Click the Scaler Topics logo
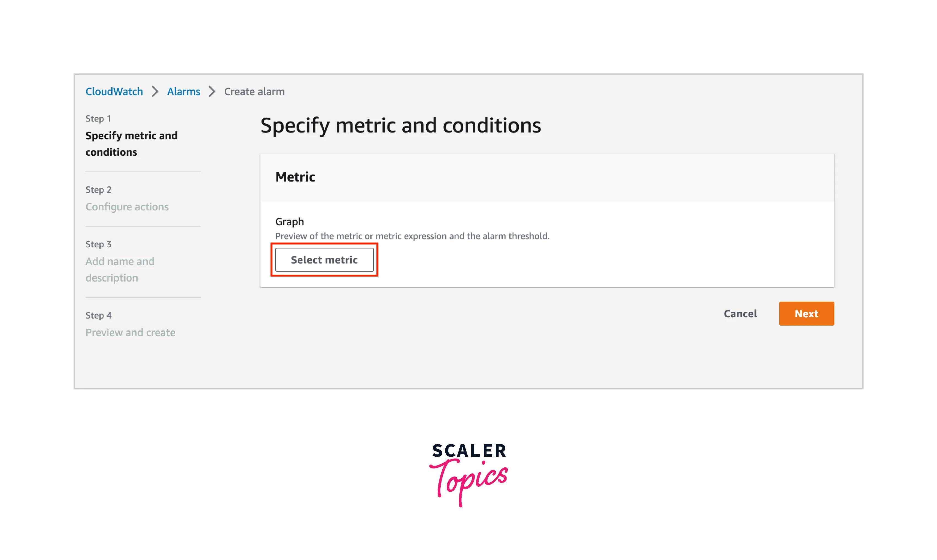937x560 pixels. [x=468, y=474]
